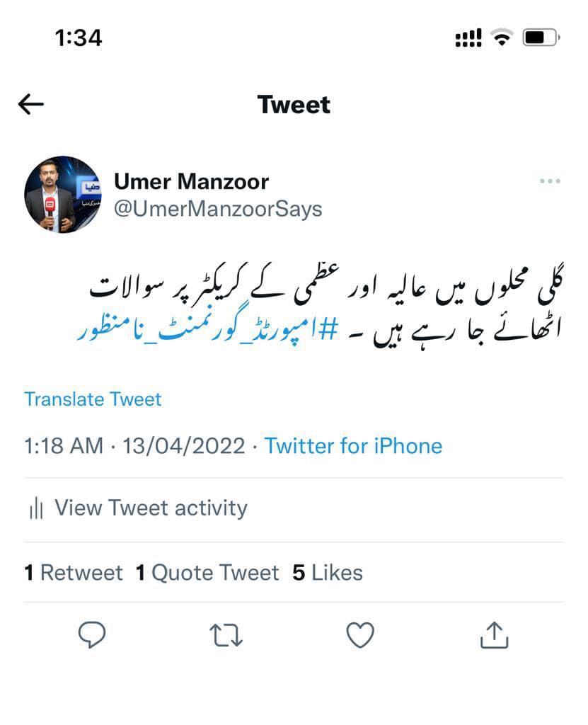Open the share tweet icon
The height and width of the screenshot is (725, 588).
494,635
